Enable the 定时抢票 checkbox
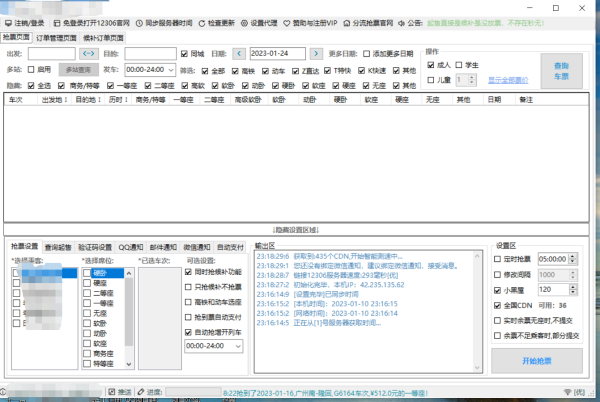600x402 pixels. (499, 258)
